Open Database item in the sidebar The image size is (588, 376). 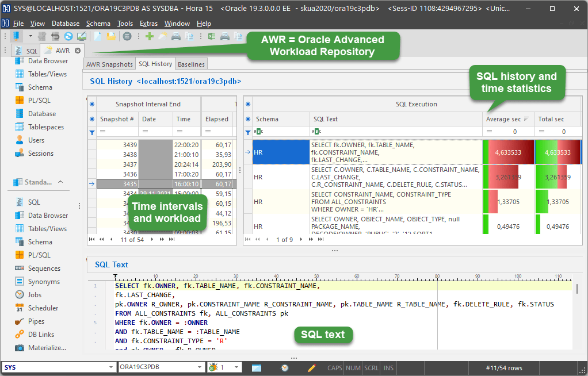pyautogui.click(x=35, y=114)
